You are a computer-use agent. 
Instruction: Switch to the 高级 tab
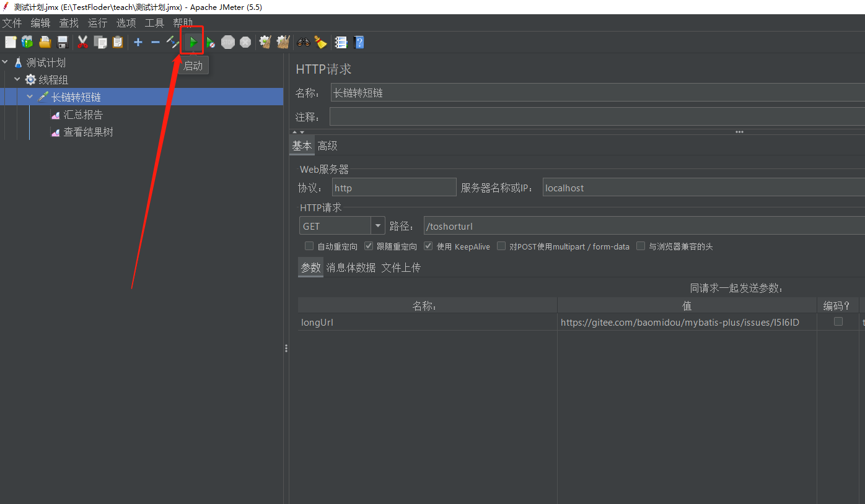(327, 146)
